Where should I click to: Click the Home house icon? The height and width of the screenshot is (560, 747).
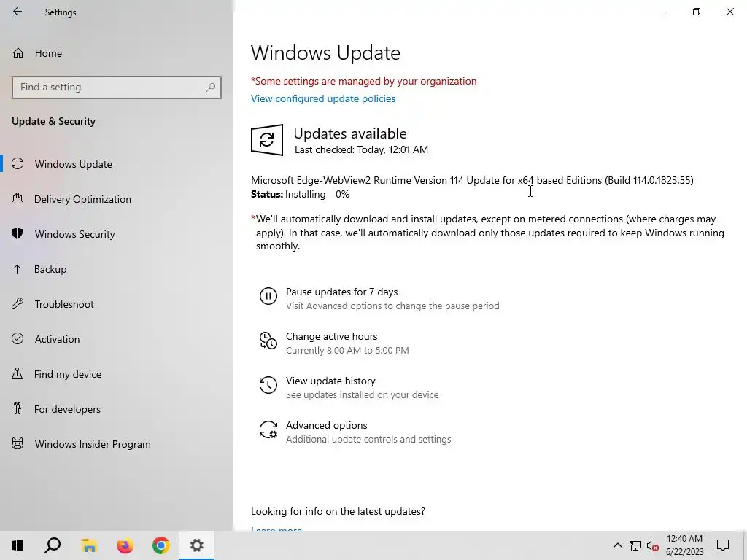point(18,52)
